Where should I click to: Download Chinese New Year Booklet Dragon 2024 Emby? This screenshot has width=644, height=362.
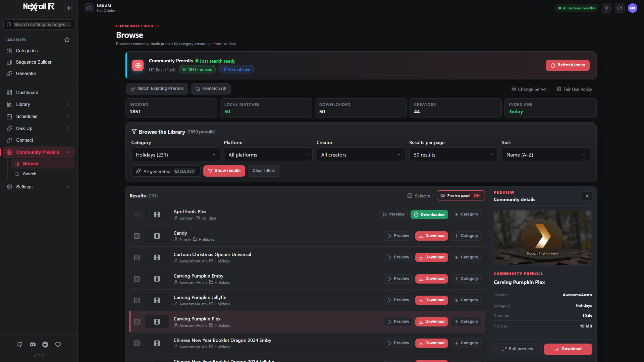click(431, 343)
